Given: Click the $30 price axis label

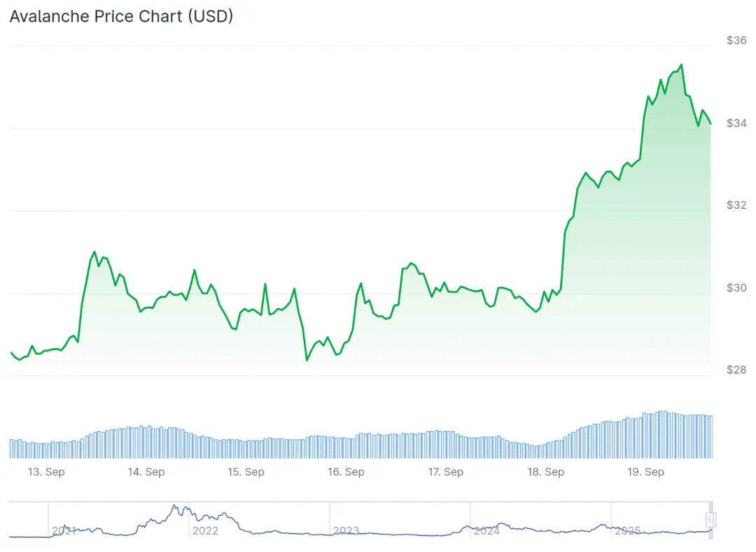Looking at the screenshot, I should coord(736,288).
